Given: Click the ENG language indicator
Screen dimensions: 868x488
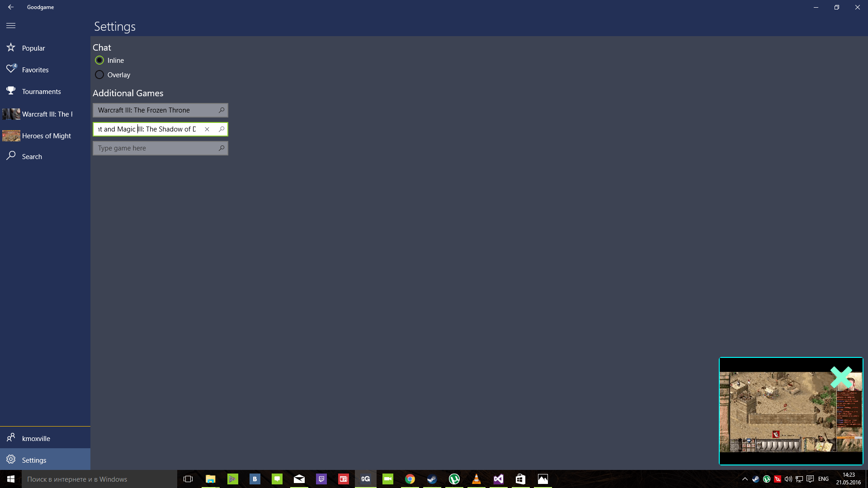Looking at the screenshot, I should pyautogui.click(x=824, y=479).
